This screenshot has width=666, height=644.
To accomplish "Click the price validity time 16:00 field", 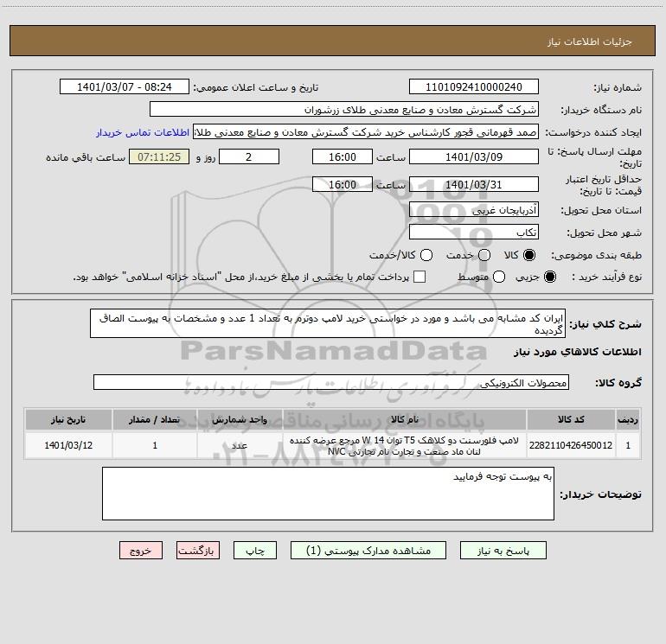I will point(343,184).
